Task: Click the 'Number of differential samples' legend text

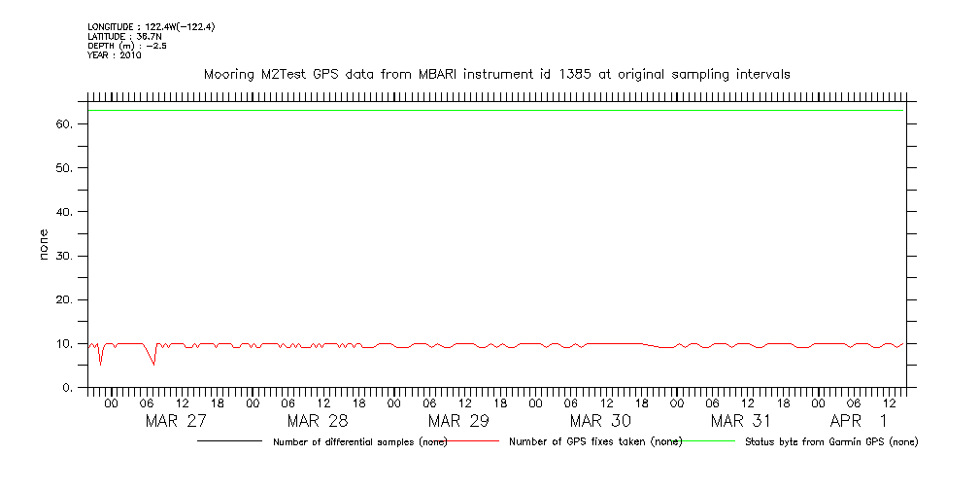Action: pyautogui.click(x=359, y=442)
